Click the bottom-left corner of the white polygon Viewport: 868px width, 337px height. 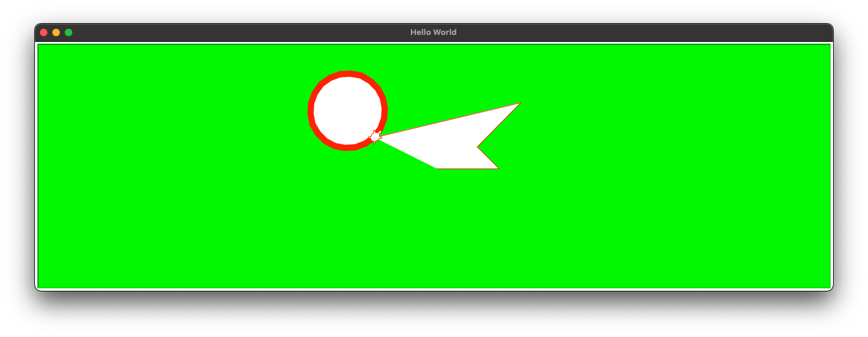[x=437, y=168]
